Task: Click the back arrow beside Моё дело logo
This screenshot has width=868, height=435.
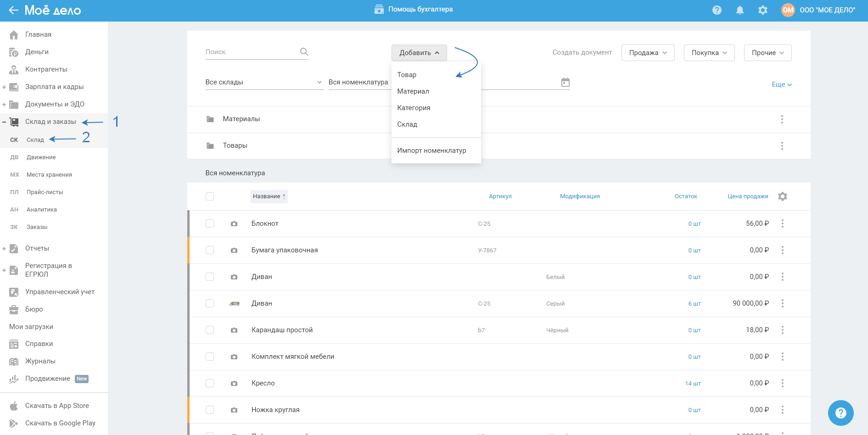Action: (13, 10)
